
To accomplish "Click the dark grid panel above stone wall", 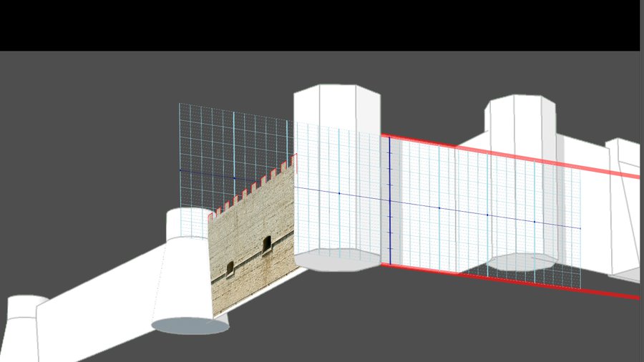I will coord(229,143).
